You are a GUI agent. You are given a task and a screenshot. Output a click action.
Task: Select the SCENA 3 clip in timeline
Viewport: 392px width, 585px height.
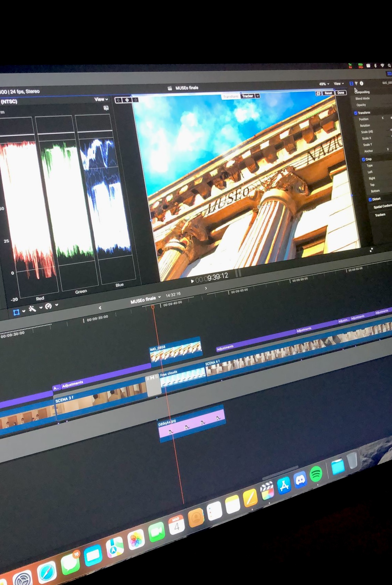click(102, 401)
